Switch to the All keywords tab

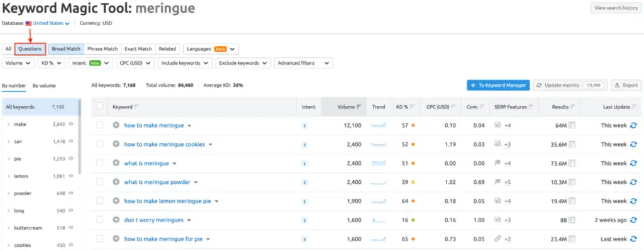(8, 49)
